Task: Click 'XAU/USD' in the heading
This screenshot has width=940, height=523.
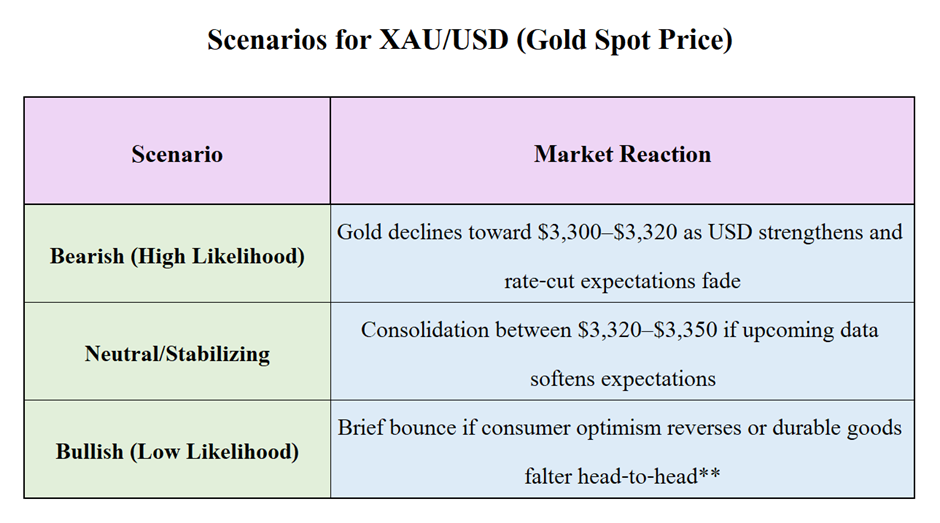Action: (x=444, y=40)
